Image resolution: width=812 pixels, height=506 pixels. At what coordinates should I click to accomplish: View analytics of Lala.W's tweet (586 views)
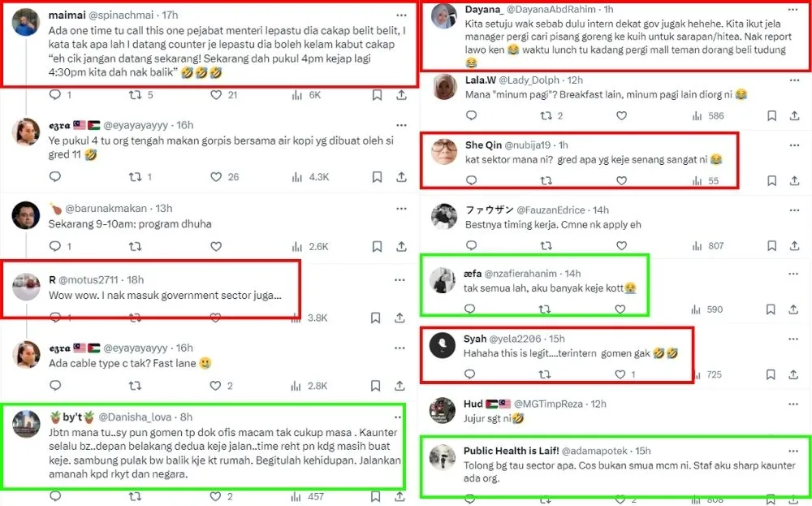tap(694, 116)
